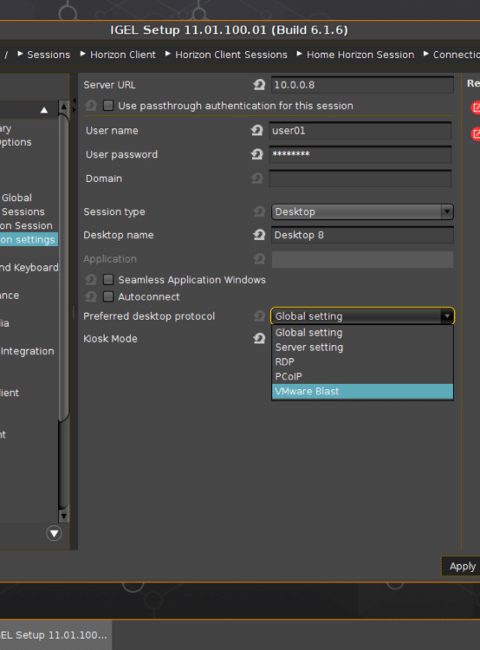Click revert icon beside Preferred desktop protocol
This screenshot has height=650, width=480.
(259, 316)
